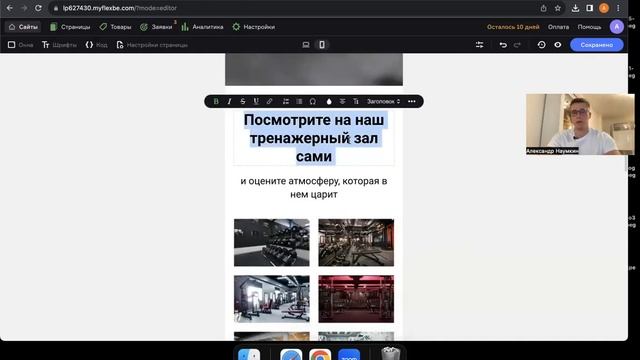Go forward in the browser
The height and width of the screenshot is (360, 640).
click(x=24, y=8)
